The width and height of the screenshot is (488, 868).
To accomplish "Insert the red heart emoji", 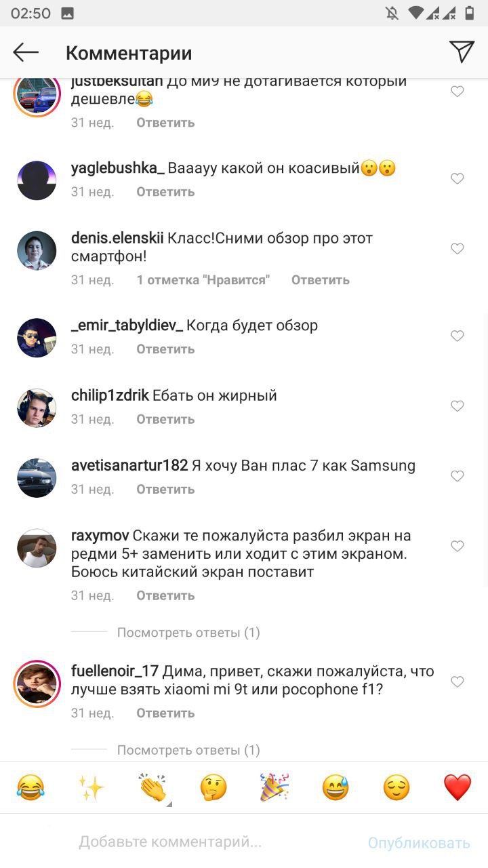I will pyautogui.click(x=457, y=787).
